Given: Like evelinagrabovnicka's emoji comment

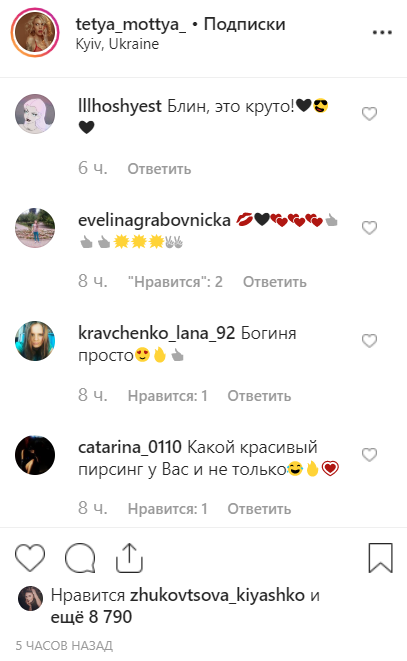Looking at the screenshot, I should [369, 228].
